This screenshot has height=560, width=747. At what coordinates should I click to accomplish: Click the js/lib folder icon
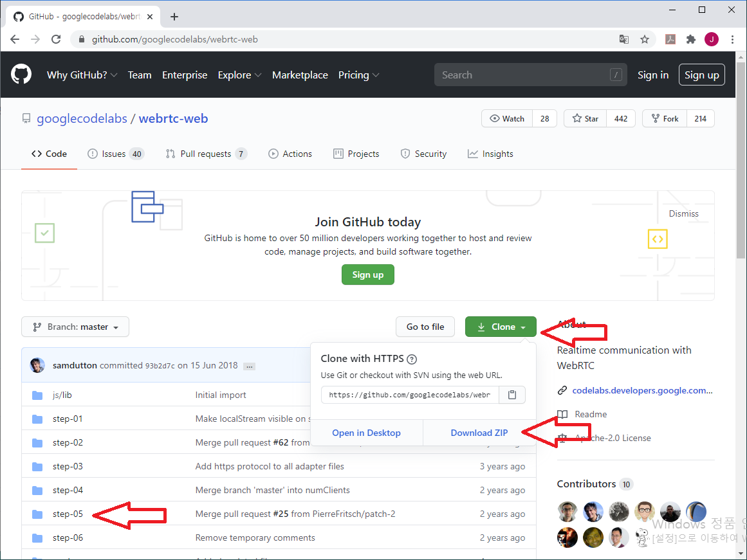(x=37, y=395)
